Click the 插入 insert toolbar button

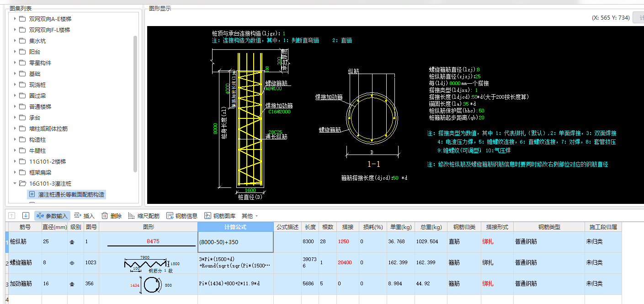coord(84,216)
